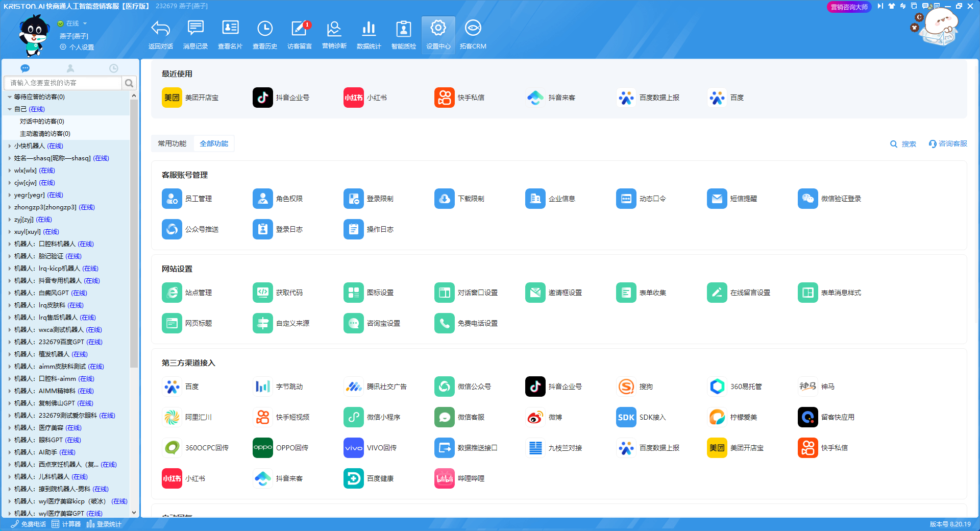980x531 pixels.
Task: Collapse 等待应答的访客(0) group
Action: (x=10, y=97)
